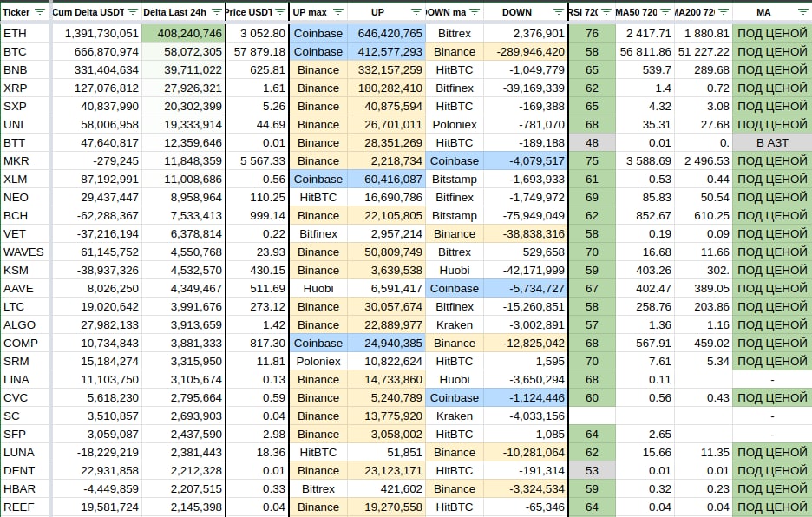
Task: Click Poloniex cell in UNI row
Action: pos(455,125)
